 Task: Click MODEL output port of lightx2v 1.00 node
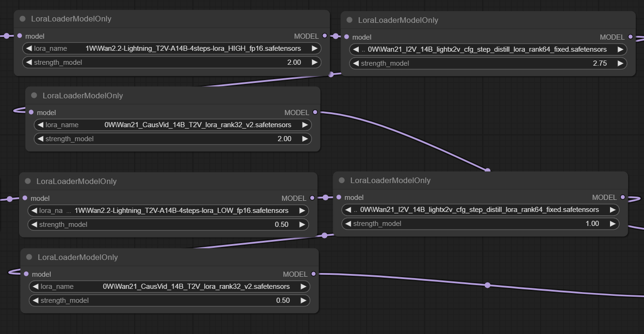click(x=622, y=197)
